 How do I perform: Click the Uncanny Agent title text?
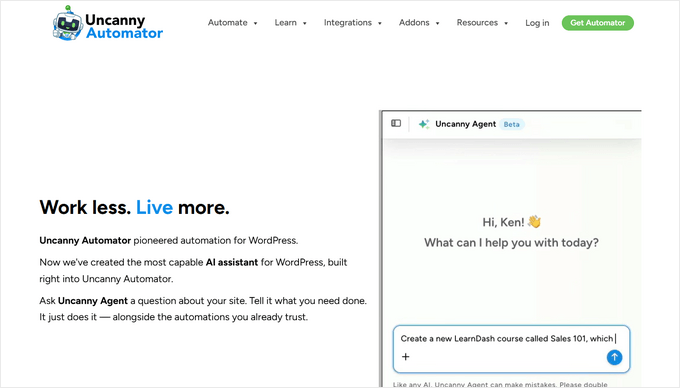(465, 124)
